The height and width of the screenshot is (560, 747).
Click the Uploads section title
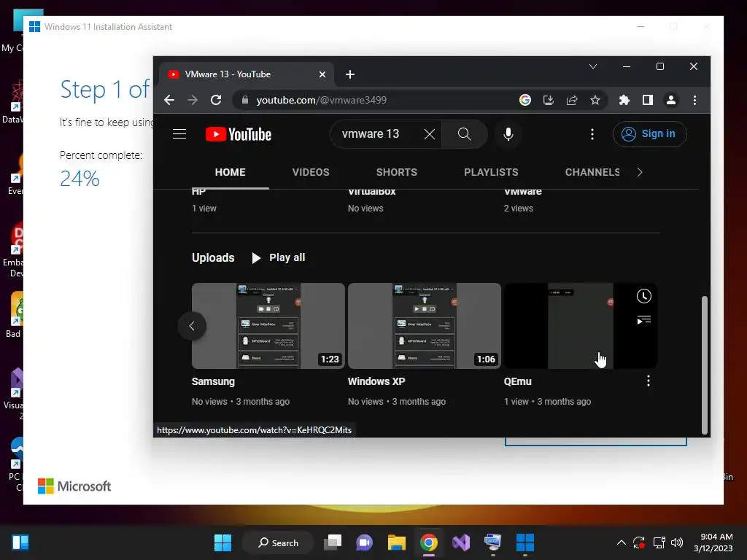[x=213, y=257]
